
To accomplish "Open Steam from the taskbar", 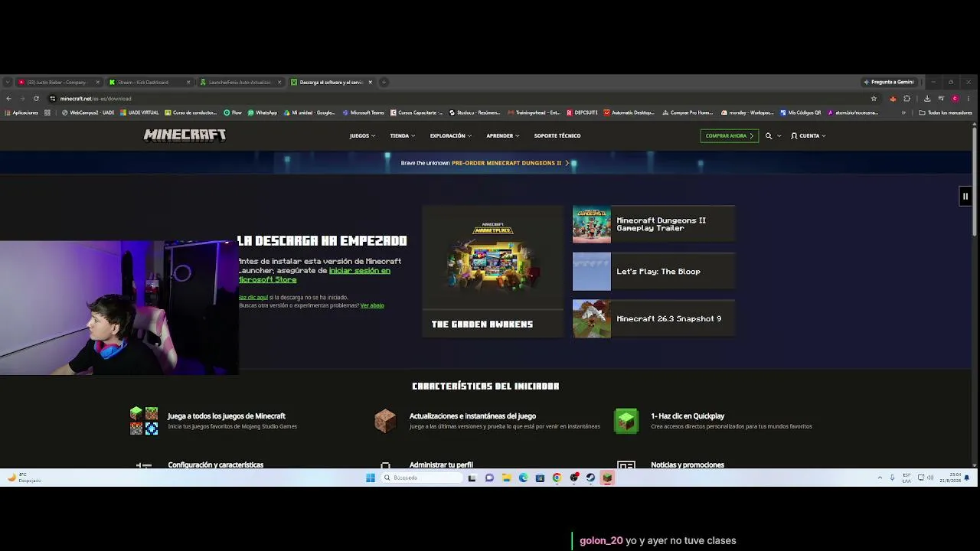I will 590,478.
